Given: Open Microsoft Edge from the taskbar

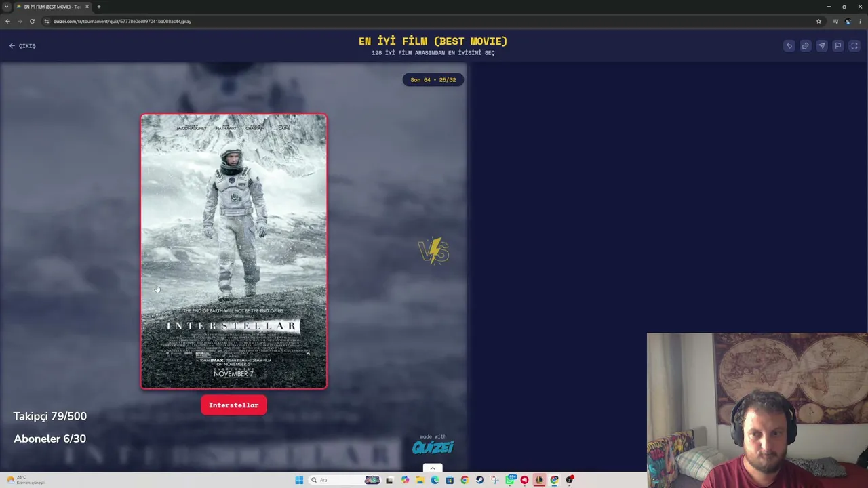Looking at the screenshot, I should [x=435, y=480].
